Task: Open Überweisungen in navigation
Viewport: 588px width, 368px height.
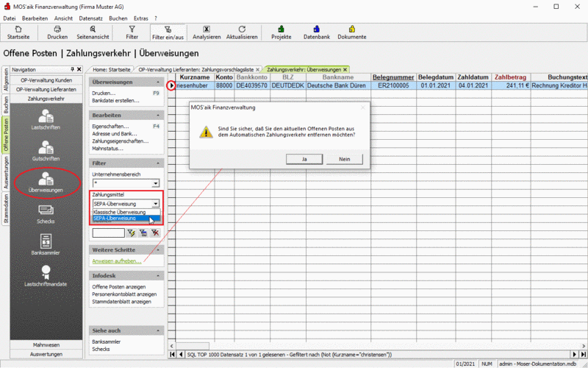Action: [x=46, y=183]
